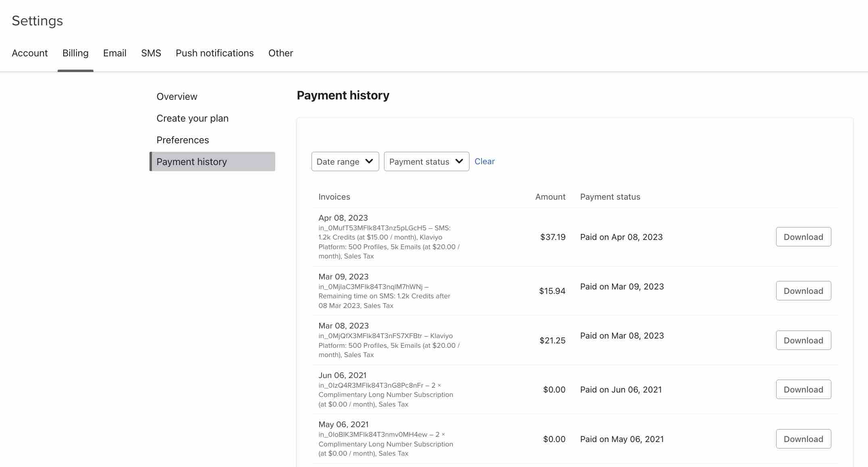Click the SMS tab in Settings
This screenshot has height=467, width=868.
pos(151,53)
